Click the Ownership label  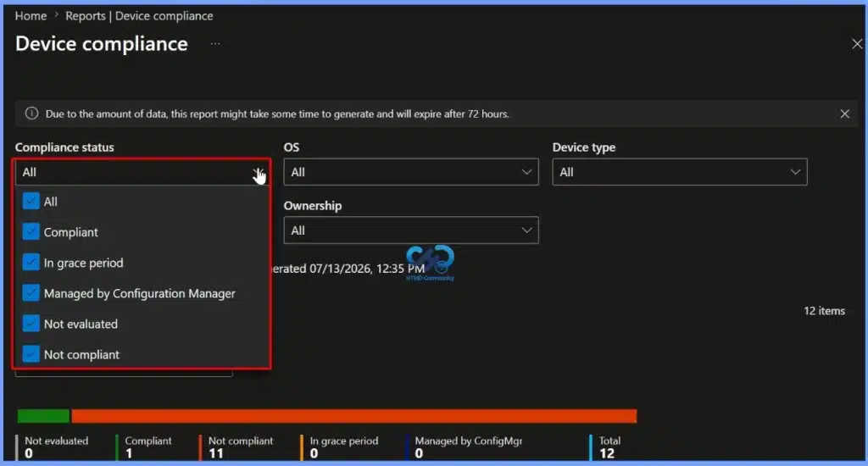tap(313, 206)
